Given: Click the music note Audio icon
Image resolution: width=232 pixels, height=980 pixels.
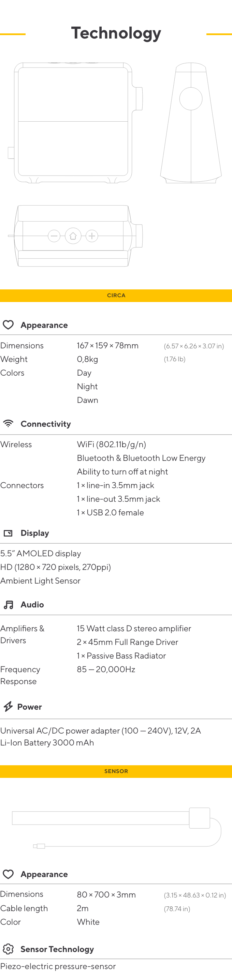Looking at the screenshot, I should coord(8,604).
